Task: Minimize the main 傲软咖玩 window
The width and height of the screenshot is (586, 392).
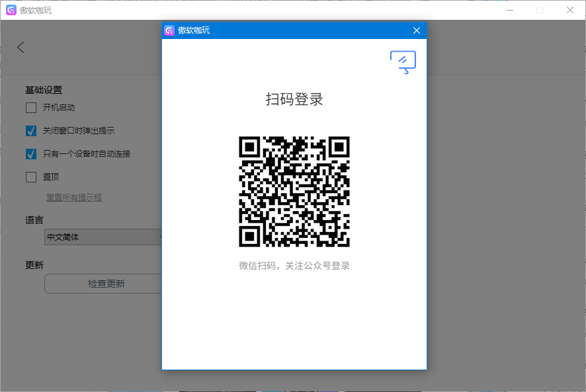Action: point(510,10)
